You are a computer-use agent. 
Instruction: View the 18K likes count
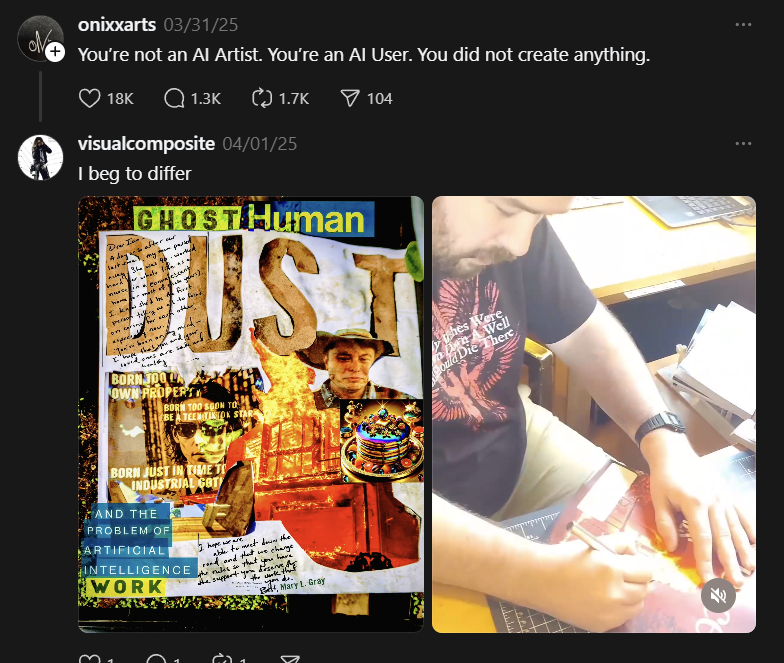[120, 98]
